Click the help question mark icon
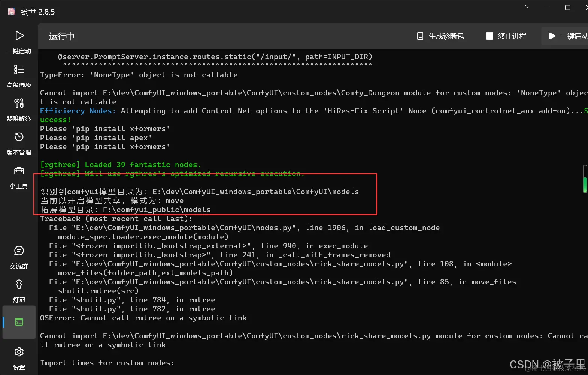Screen dimensions: 588x375 pyautogui.click(x=527, y=7)
